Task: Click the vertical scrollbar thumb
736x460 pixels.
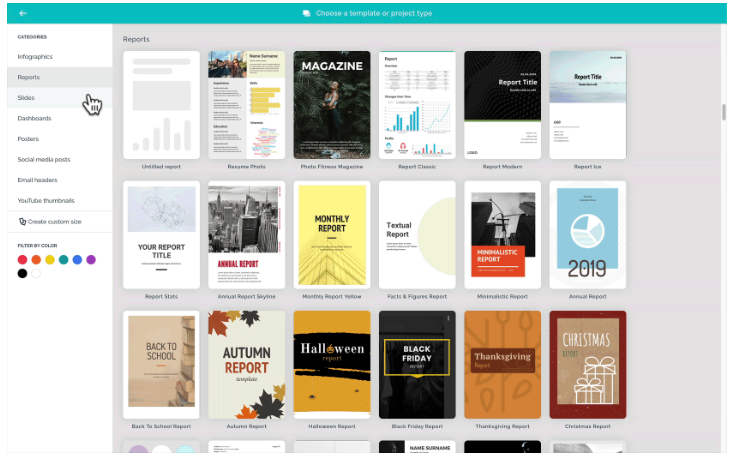Action: (x=724, y=112)
